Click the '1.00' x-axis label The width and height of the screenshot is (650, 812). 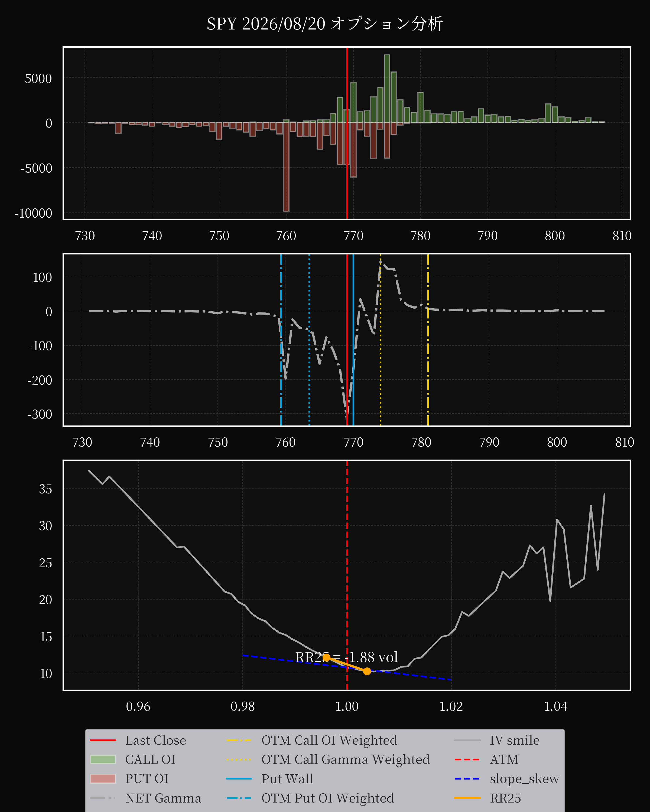pyautogui.click(x=347, y=706)
